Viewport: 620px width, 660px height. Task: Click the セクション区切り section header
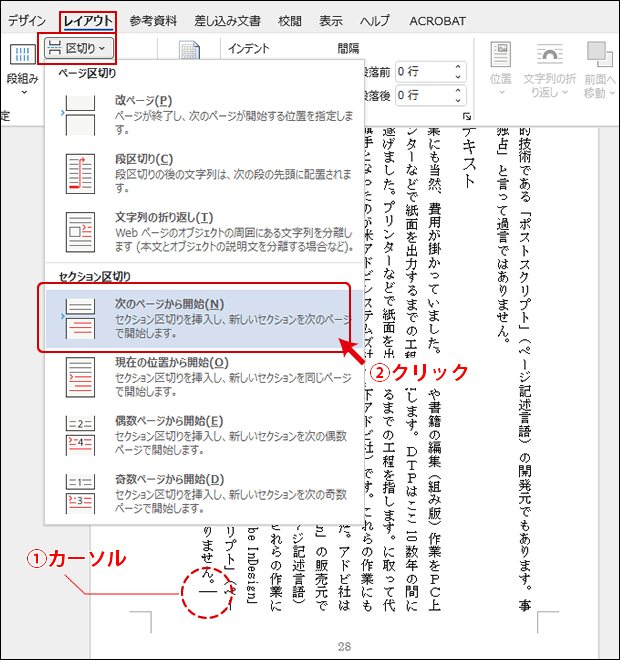(95, 277)
